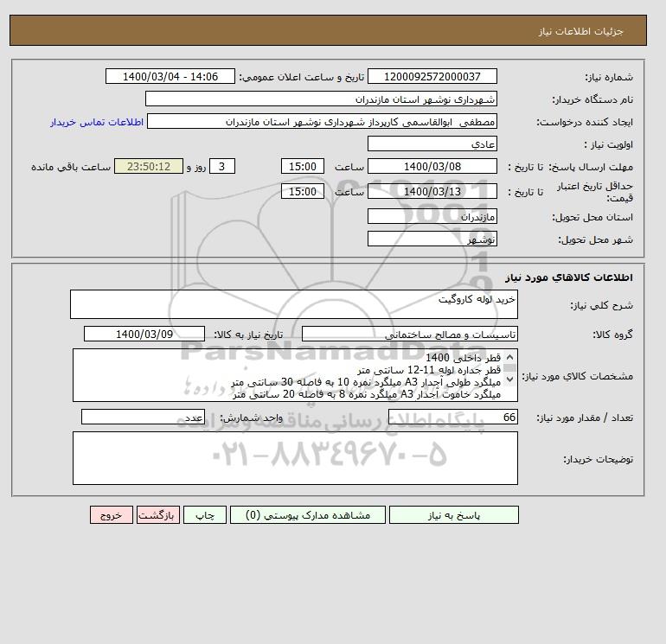666x644 pixels.
Task: Open مشاهده مدارک پیوستی (0) button
Action: pyautogui.click(x=308, y=515)
